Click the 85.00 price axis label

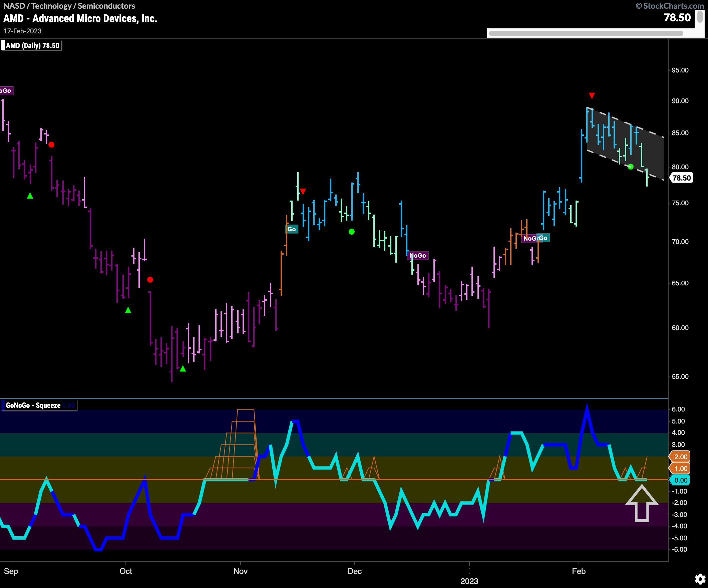680,133
